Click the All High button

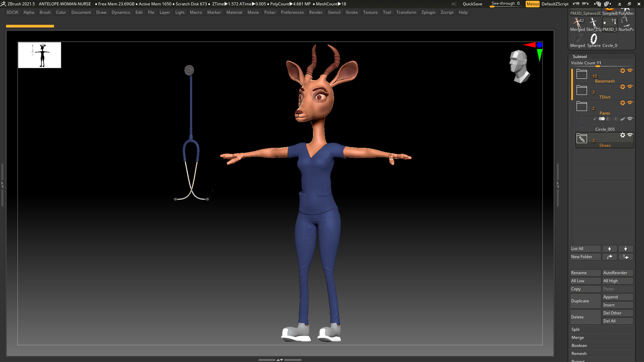[618, 281]
